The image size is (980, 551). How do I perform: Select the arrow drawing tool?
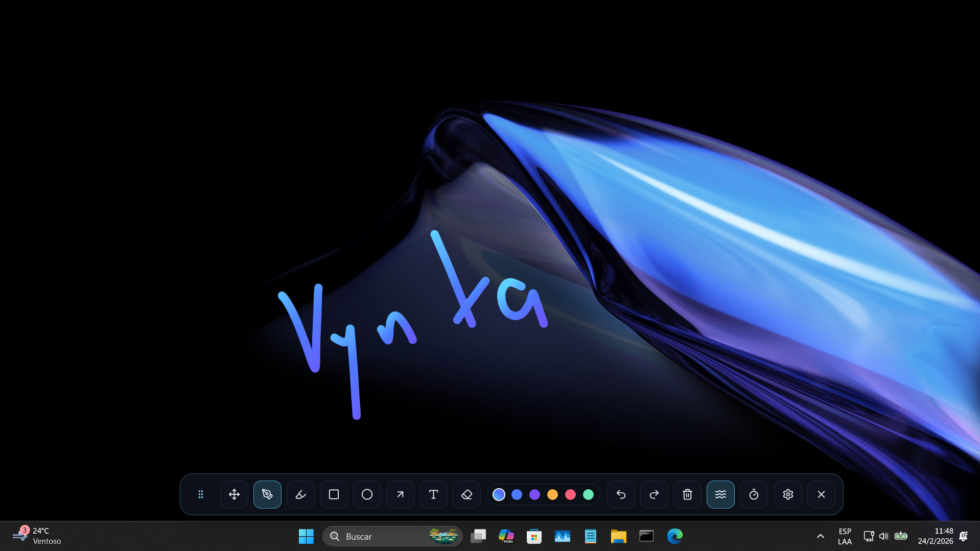[x=400, y=494]
